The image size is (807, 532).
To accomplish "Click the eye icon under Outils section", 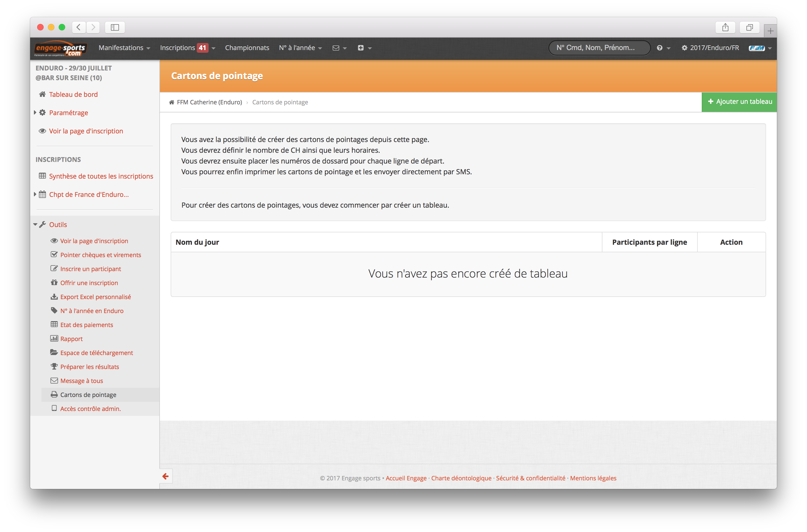I will [x=54, y=240].
